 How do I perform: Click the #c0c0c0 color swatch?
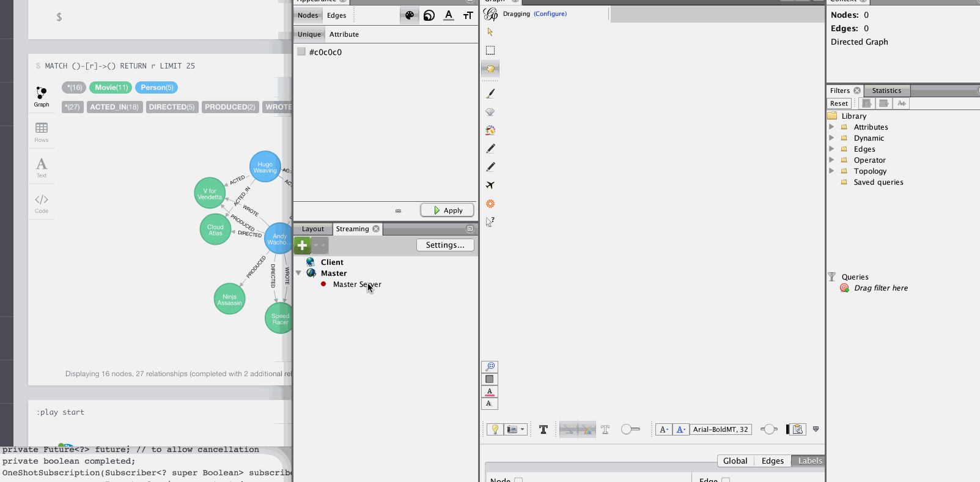[301, 52]
